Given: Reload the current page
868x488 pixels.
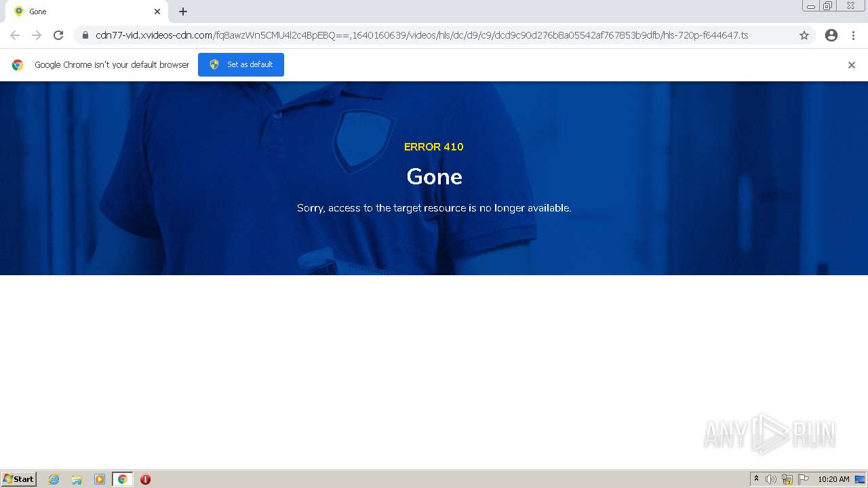Looking at the screenshot, I should pyautogui.click(x=58, y=35).
